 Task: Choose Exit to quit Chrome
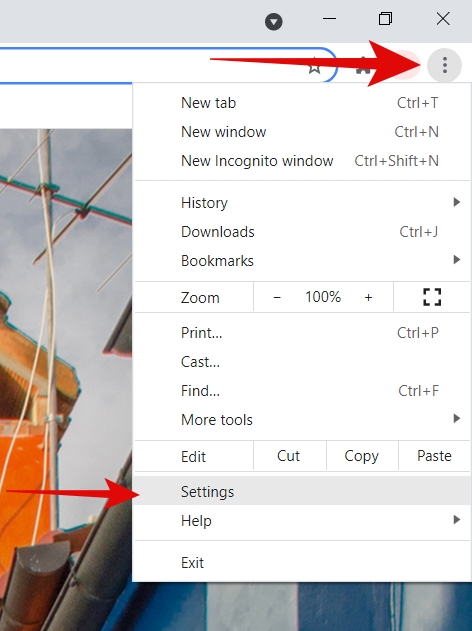point(302,562)
